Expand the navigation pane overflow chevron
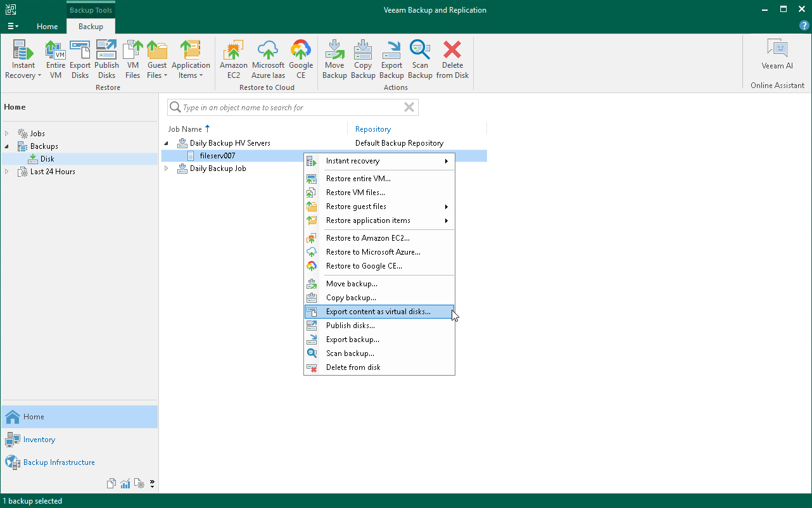The height and width of the screenshot is (508, 812). [x=152, y=484]
